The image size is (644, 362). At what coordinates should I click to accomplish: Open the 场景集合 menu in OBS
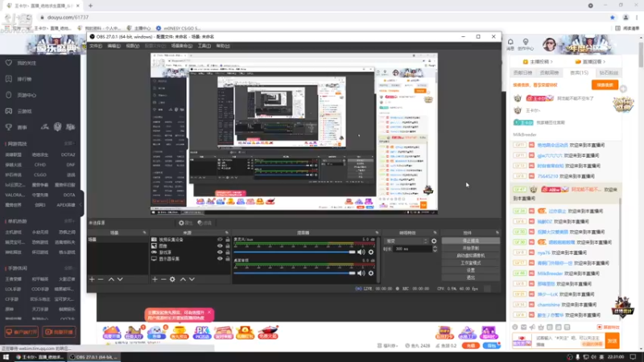(182, 46)
